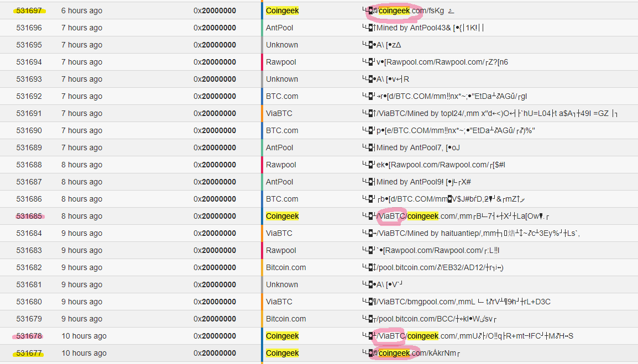
Task: Click coinbase text 'coingeek.com/kÀkrNm'
Action: pos(417,353)
